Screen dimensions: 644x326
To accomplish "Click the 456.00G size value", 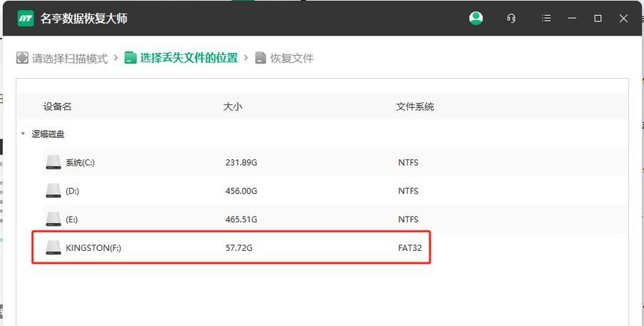I will tap(241, 191).
